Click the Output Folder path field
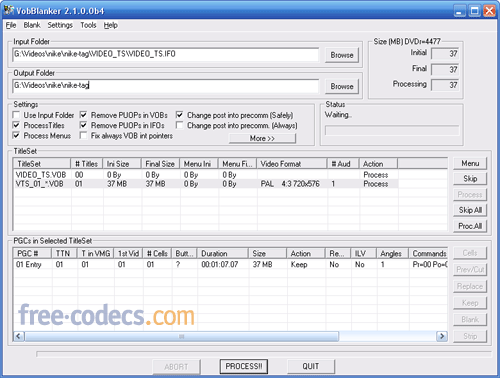 tap(166, 86)
